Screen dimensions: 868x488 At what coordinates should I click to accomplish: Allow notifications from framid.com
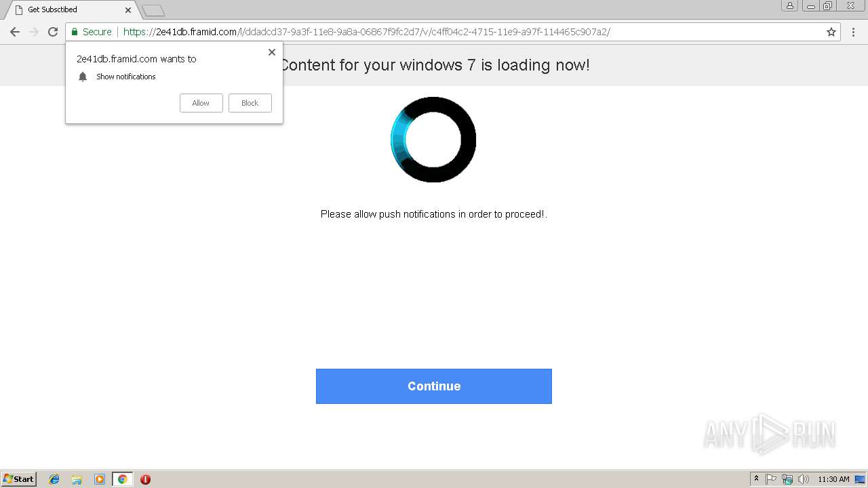click(x=201, y=103)
